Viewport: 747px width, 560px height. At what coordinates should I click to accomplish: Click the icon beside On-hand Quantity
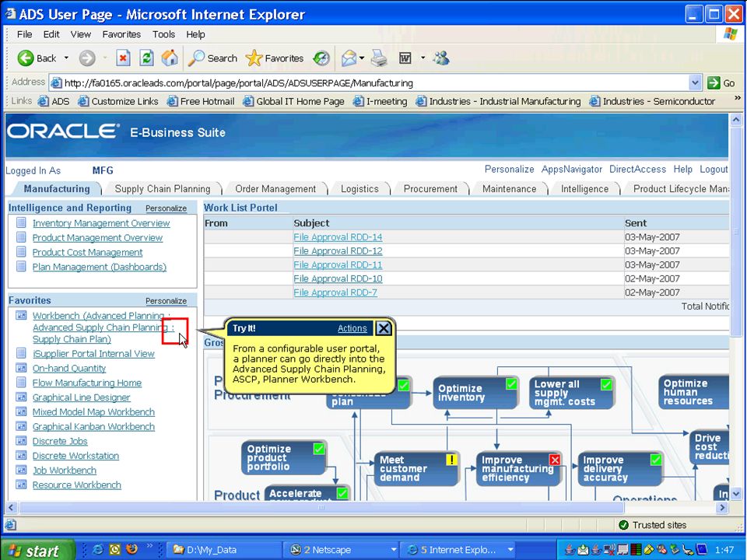(x=21, y=368)
